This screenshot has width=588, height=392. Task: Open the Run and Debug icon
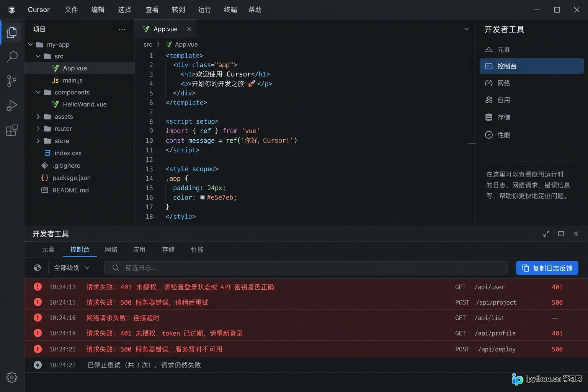(x=12, y=105)
